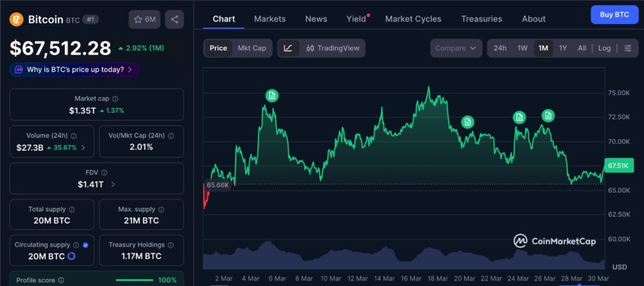Viewport: 644px width, 286px height.
Task: Click the #1 rank badge
Action: 91,20
